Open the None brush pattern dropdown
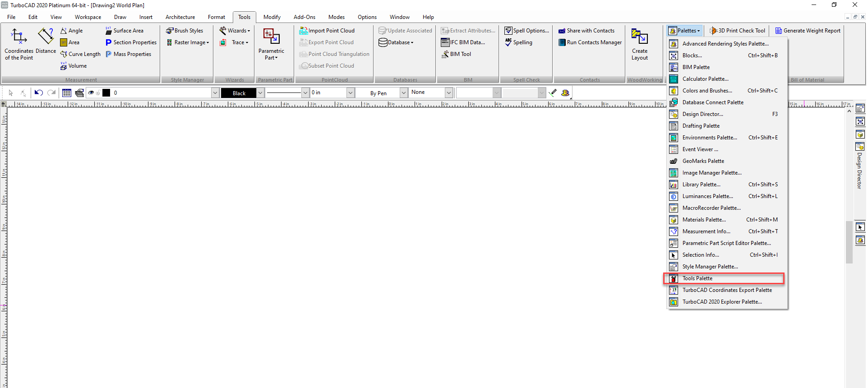The height and width of the screenshot is (388, 868). 449,93
